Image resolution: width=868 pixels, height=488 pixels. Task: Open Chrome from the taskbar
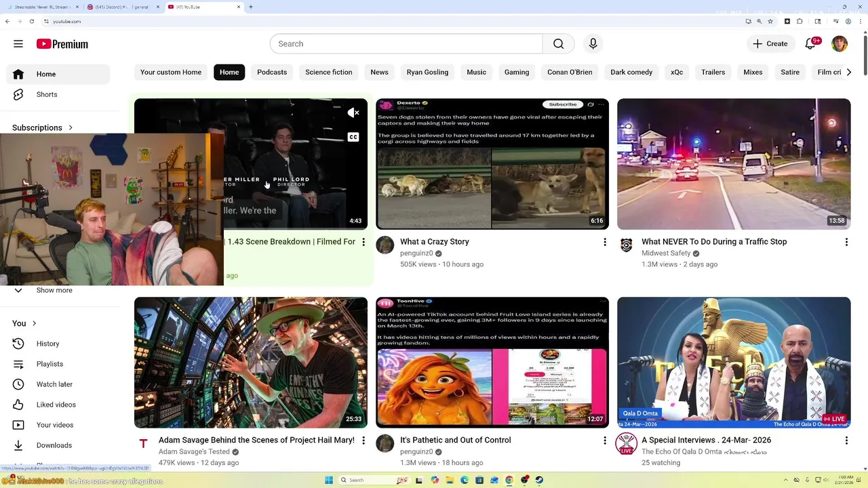click(509, 480)
